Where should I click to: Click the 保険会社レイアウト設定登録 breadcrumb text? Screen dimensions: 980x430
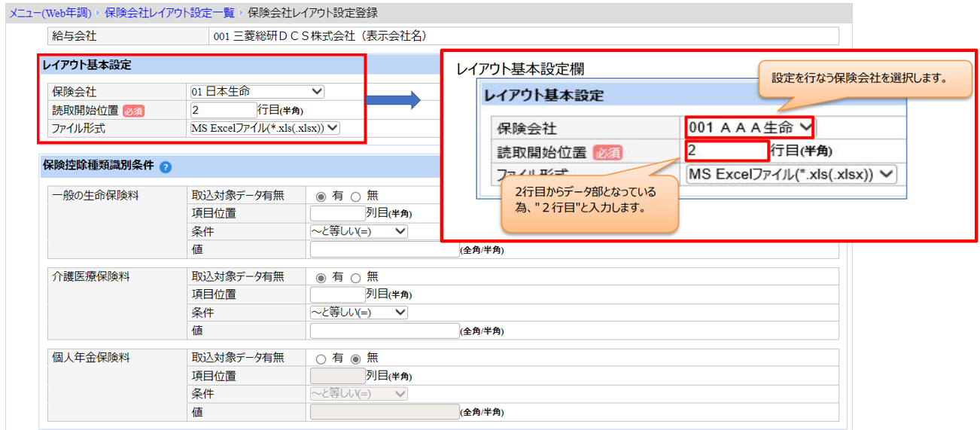coord(313,13)
